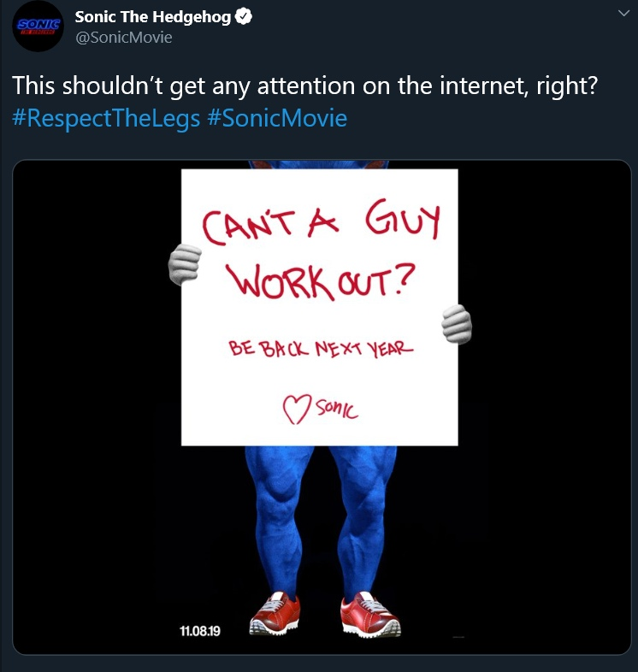The width and height of the screenshot is (638, 672).
Task: Expand the tweet options chevron
Action: tap(622, 15)
